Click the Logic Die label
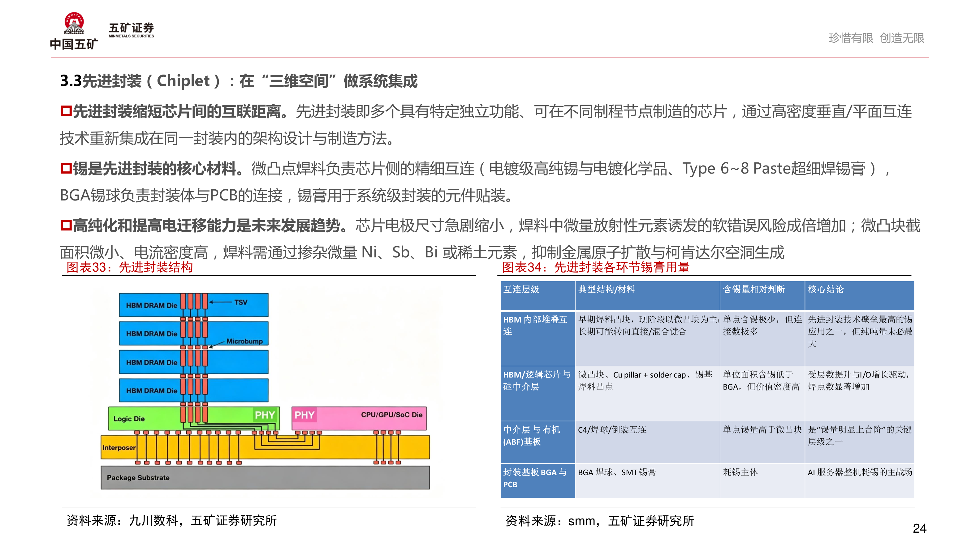This screenshot has height=551, width=980. coord(129,419)
